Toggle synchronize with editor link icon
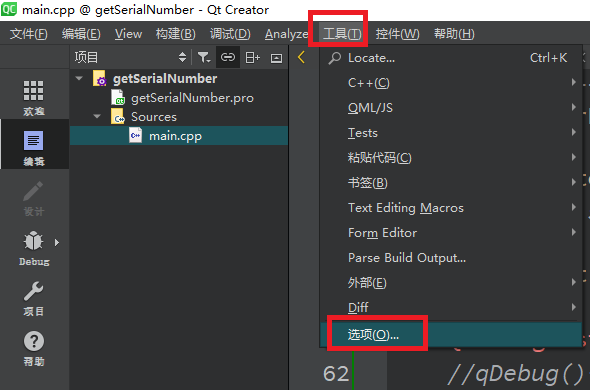Image resolution: width=590 pixels, height=390 pixels. 228,57
